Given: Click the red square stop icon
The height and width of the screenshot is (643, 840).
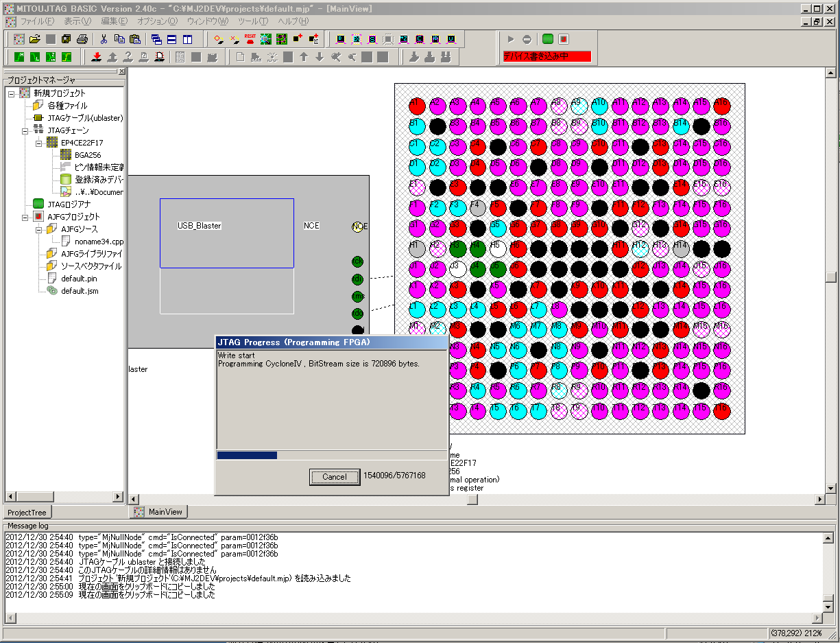Looking at the screenshot, I should tap(564, 39).
